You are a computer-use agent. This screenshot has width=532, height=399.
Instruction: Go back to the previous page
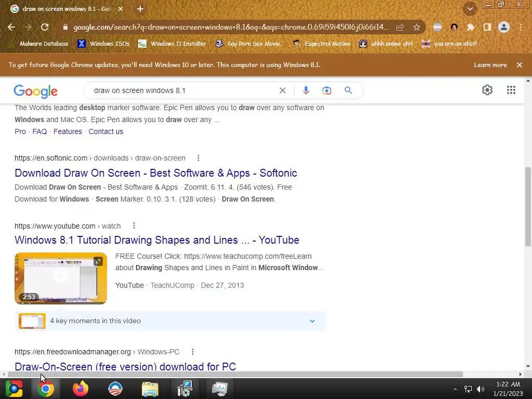(x=11, y=27)
